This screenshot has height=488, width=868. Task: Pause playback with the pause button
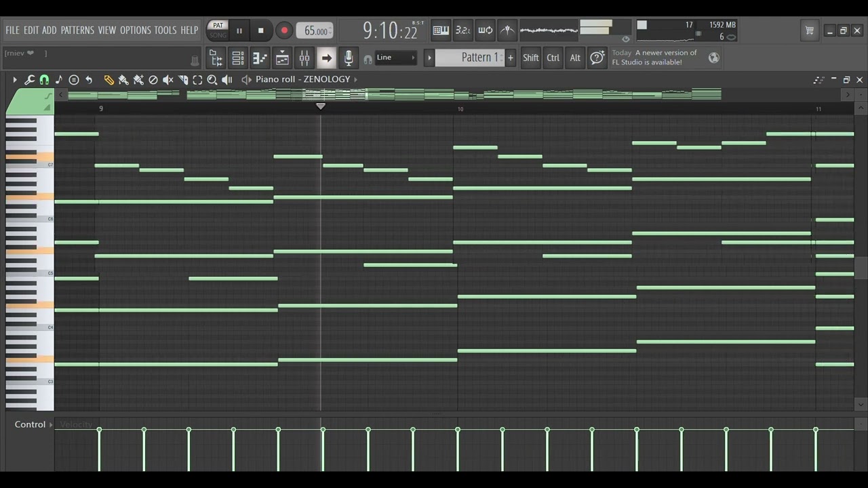click(239, 30)
